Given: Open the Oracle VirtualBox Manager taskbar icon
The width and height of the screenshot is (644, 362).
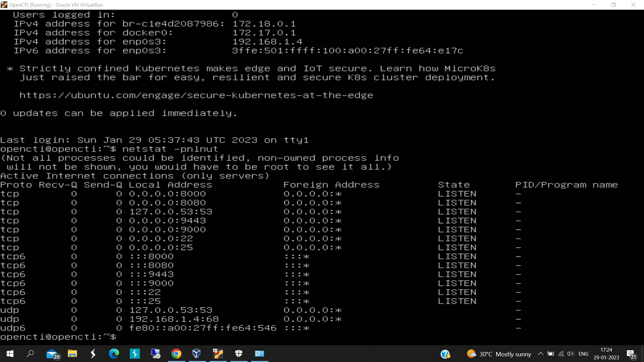Looking at the screenshot, I should (197, 354).
